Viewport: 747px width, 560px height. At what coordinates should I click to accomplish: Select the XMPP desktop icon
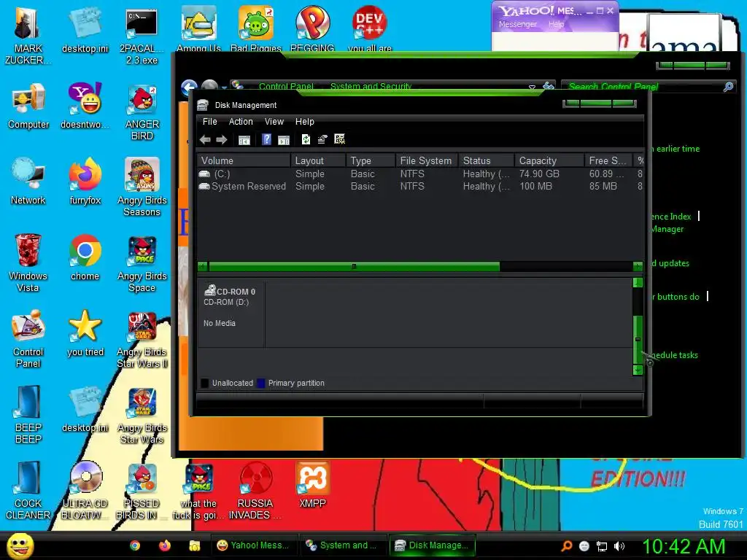tap(312, 485)
